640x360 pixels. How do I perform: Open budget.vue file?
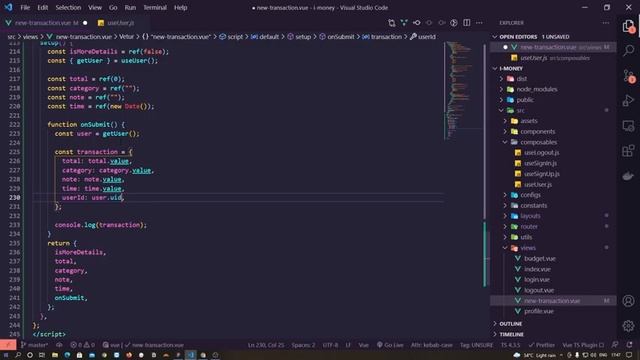[x=553, y=258]
